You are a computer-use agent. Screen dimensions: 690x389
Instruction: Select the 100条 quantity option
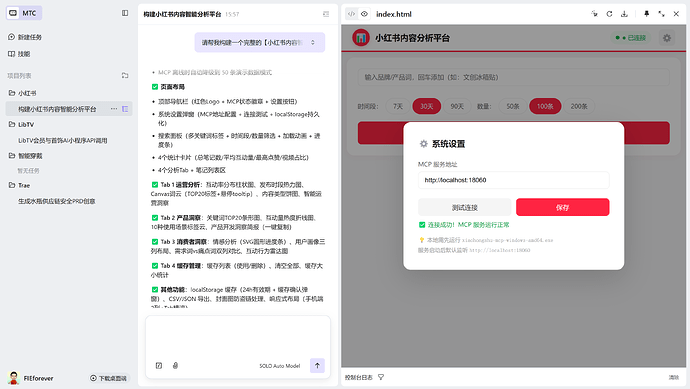[545, 106]
